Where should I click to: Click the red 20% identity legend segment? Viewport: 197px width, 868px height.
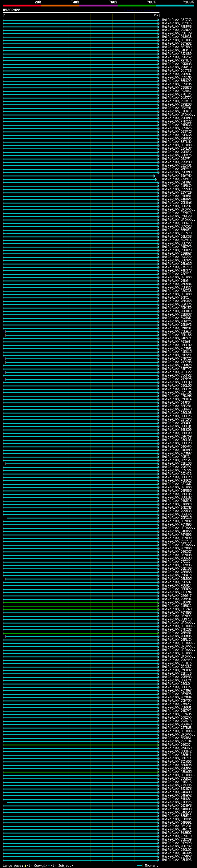click(22, 6)
